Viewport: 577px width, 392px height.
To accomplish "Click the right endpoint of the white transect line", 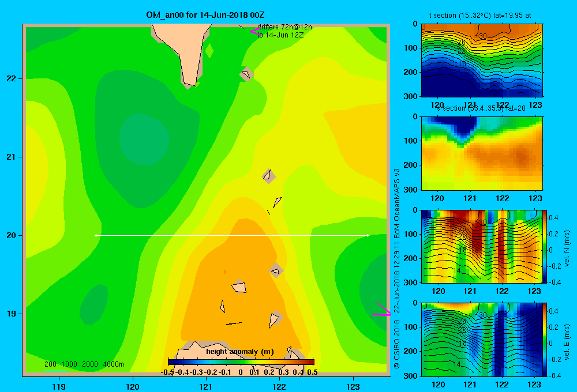I will click(368, 235).
